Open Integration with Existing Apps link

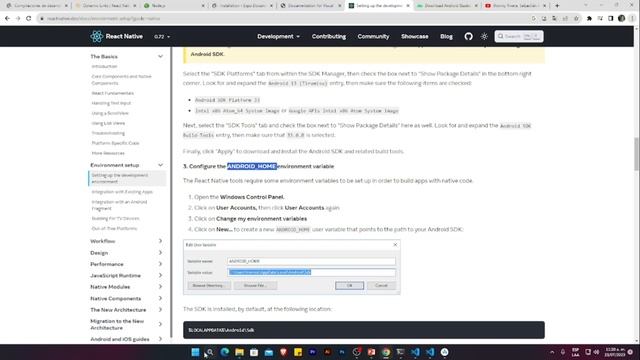122,192
